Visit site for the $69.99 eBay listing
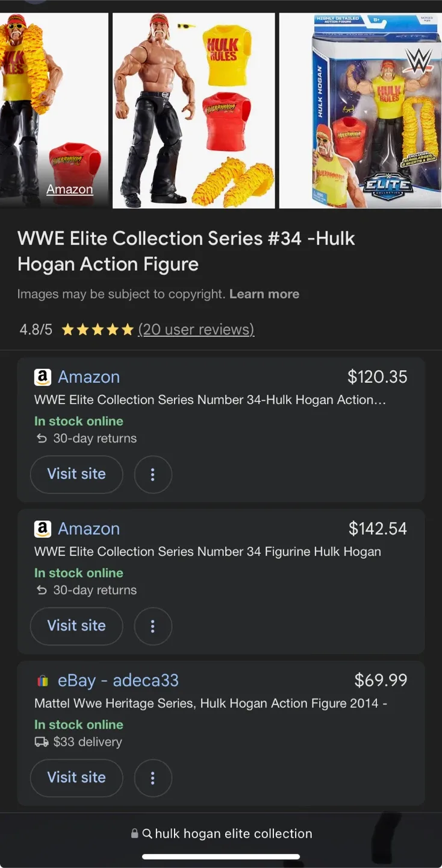 pyautogui.click(x=76, y=778)
